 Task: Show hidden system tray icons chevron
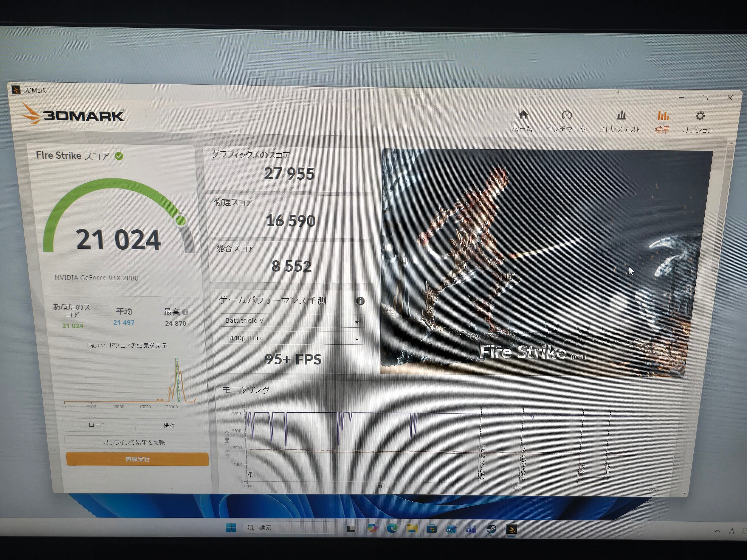717,531
